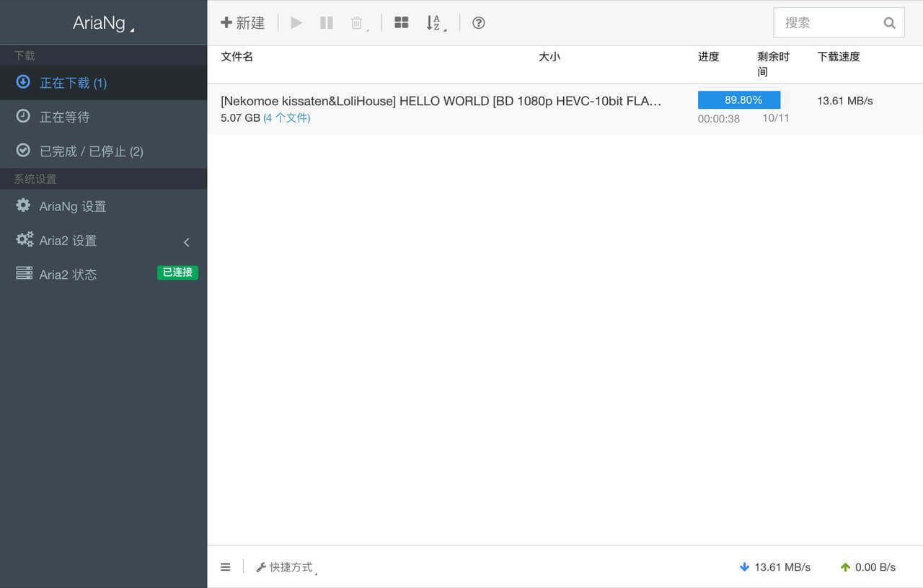Click the task's 13.61 MB/s speed cell
Viewport: 923px width, 588px height.
point(844,101)
